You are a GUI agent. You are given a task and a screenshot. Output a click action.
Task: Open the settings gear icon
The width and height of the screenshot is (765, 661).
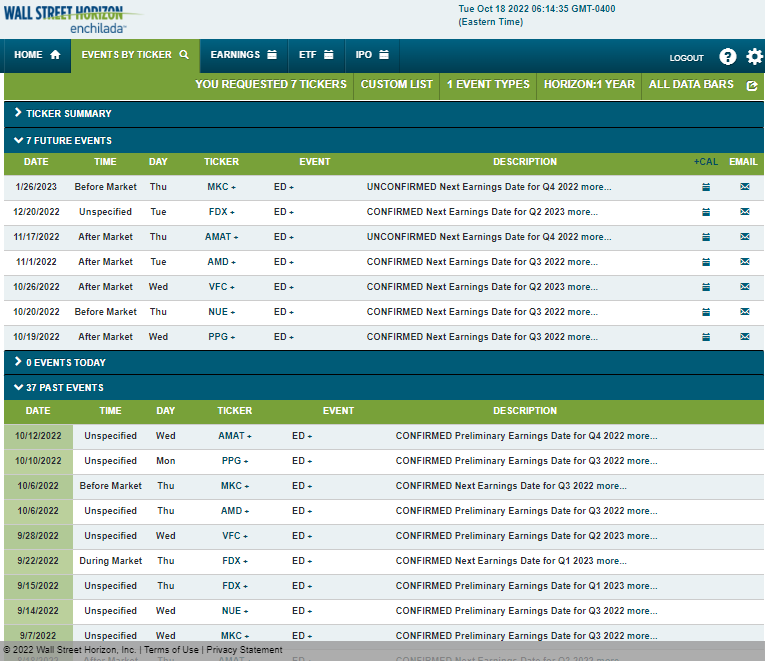(x=754, y=57)
